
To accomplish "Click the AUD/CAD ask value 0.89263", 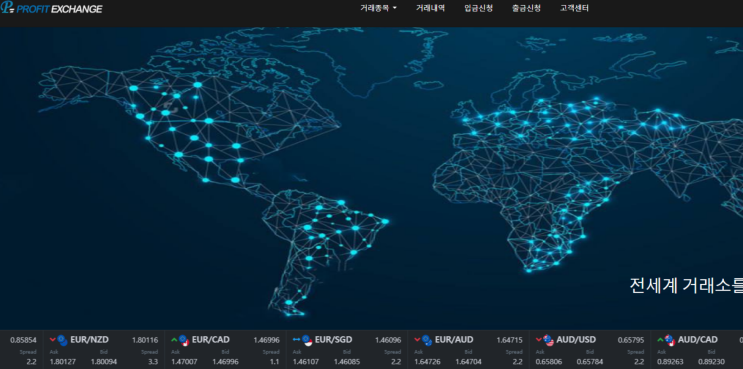I will 670,362.
